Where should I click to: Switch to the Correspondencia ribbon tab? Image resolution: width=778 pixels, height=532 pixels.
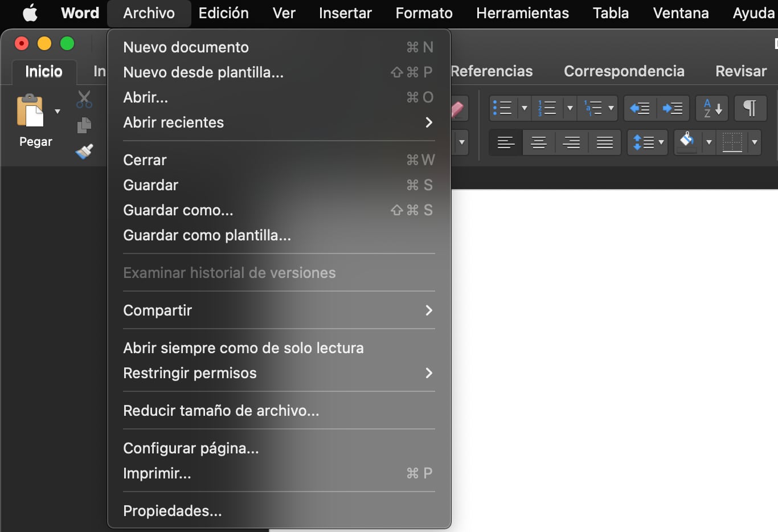pos(624,71)
